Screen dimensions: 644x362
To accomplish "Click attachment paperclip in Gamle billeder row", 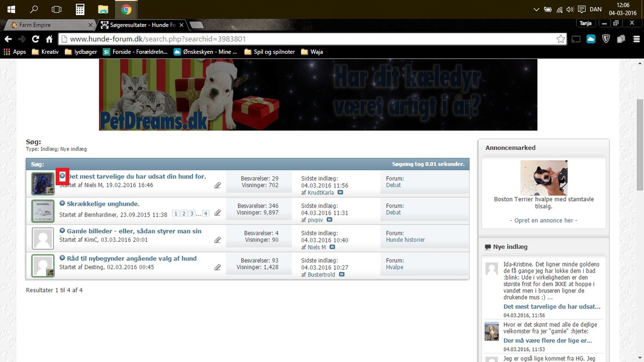I will (217, 240).
